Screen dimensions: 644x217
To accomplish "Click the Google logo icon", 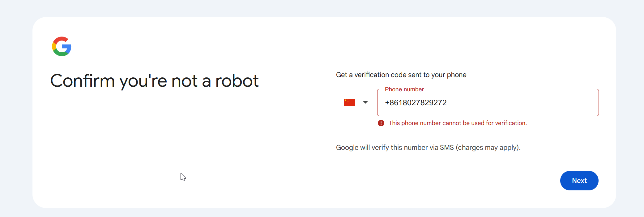I will (x=62, y=46).
